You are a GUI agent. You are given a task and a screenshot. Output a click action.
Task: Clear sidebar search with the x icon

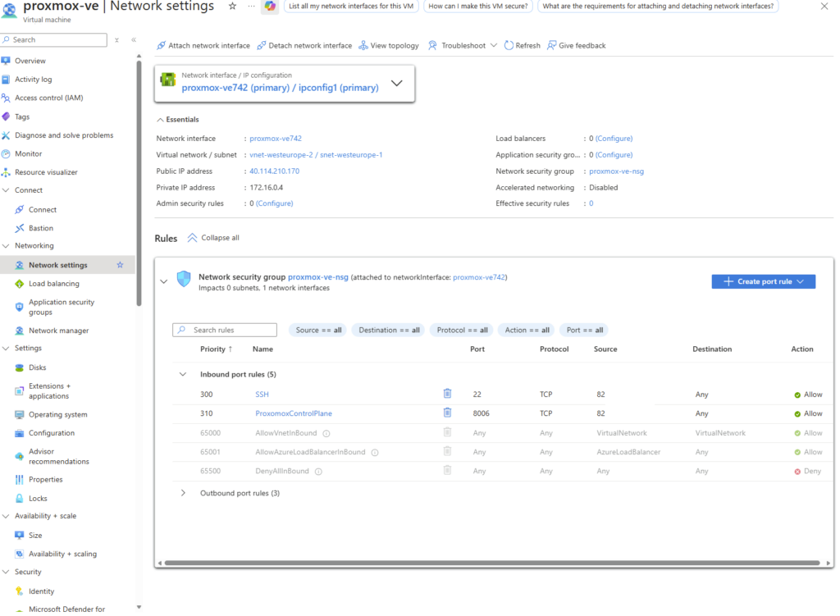116,39
